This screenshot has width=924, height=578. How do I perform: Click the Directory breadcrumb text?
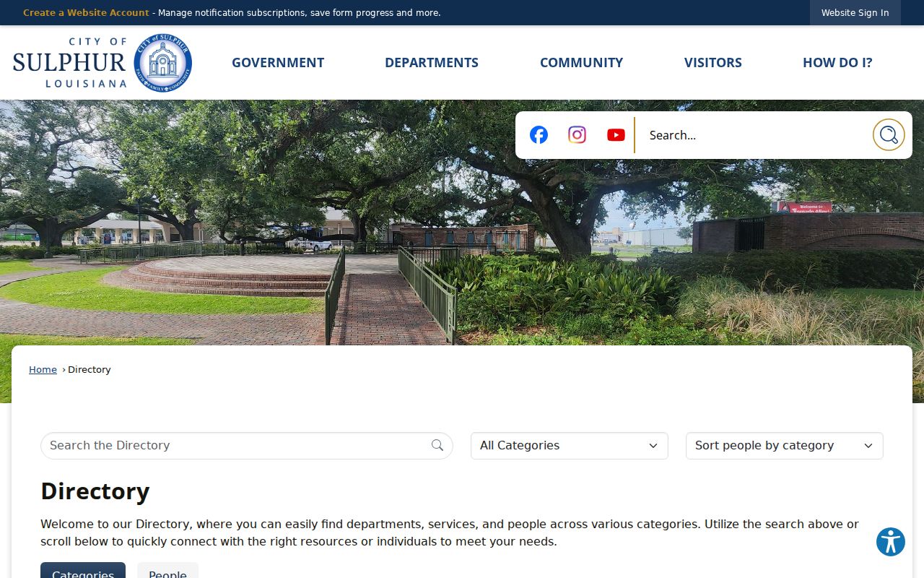pos(90,369)
